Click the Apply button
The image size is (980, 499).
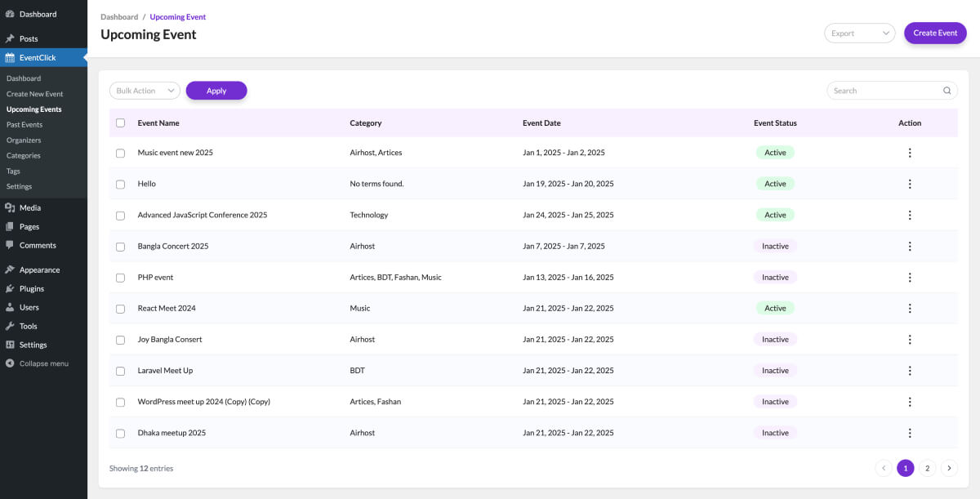(x=216, y=91)
